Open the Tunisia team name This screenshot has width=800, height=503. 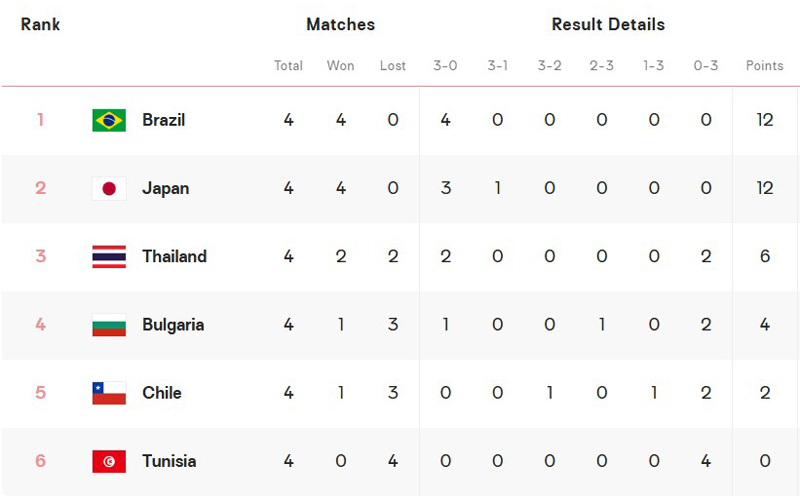click(169, 461)
